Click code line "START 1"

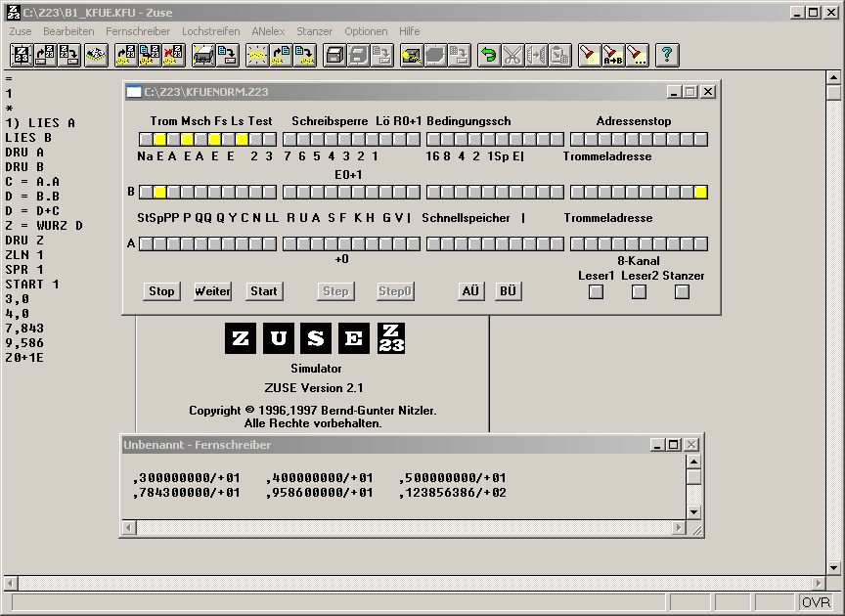[x=32, y=284]
